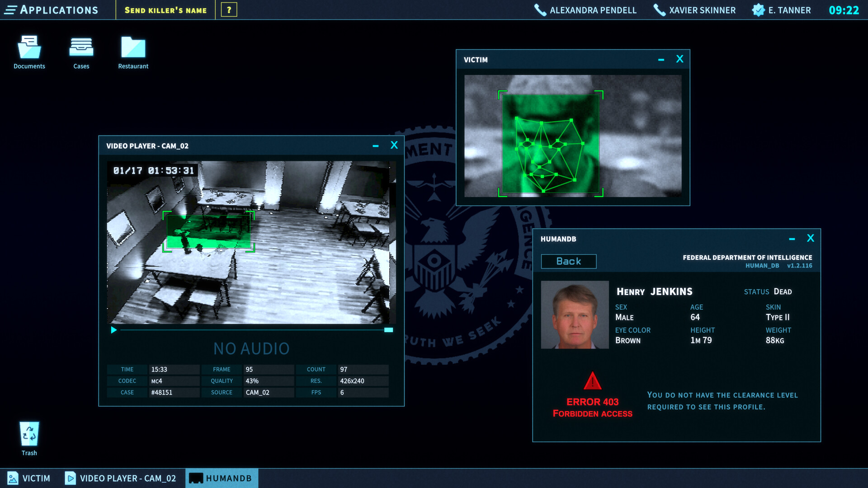Open the ? help icon in top bar

pos(230,9)
